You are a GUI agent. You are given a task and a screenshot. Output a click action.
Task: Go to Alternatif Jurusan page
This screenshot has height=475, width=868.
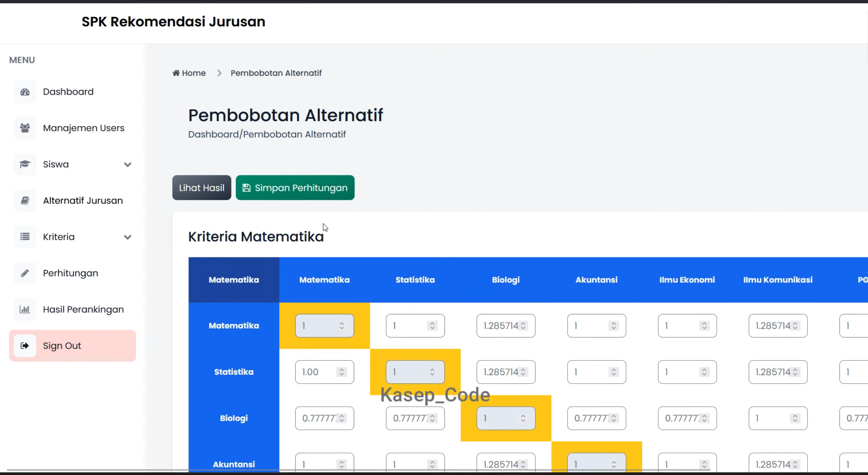click(x=72, y=200)
